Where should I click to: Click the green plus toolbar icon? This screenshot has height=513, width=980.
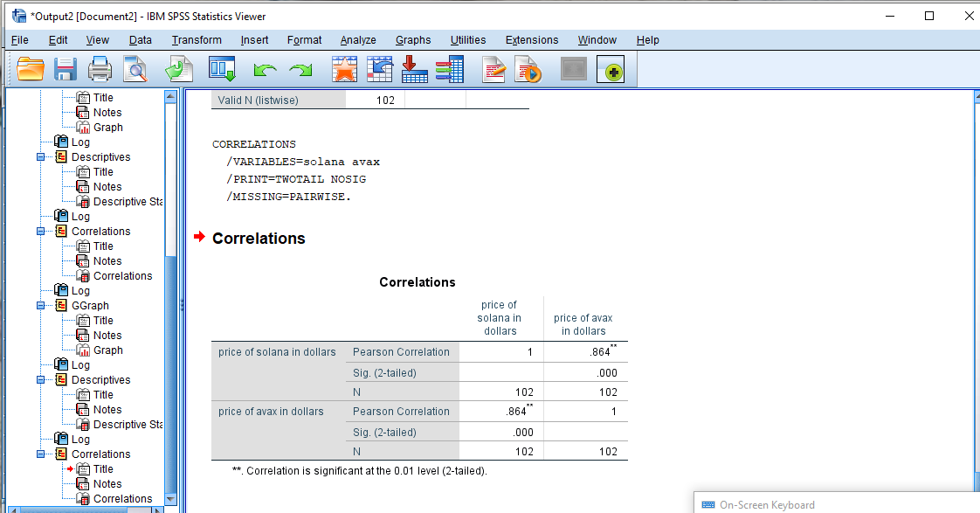[x=611, y=69]
